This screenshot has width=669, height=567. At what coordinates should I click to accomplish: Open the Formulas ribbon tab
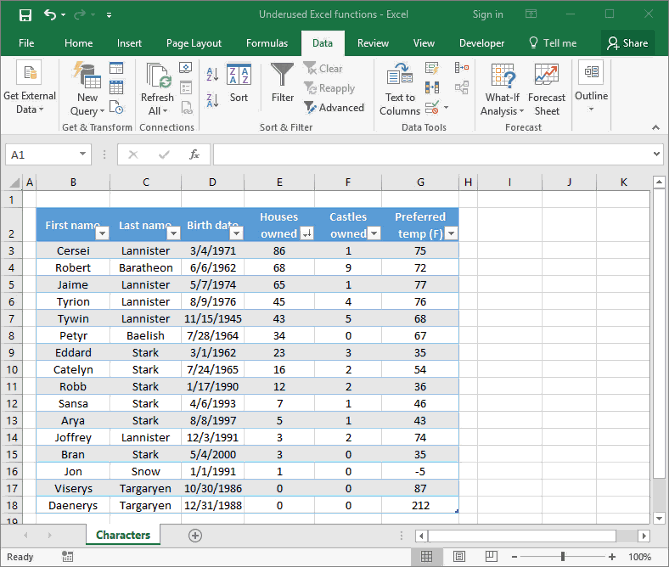[267, 43]
